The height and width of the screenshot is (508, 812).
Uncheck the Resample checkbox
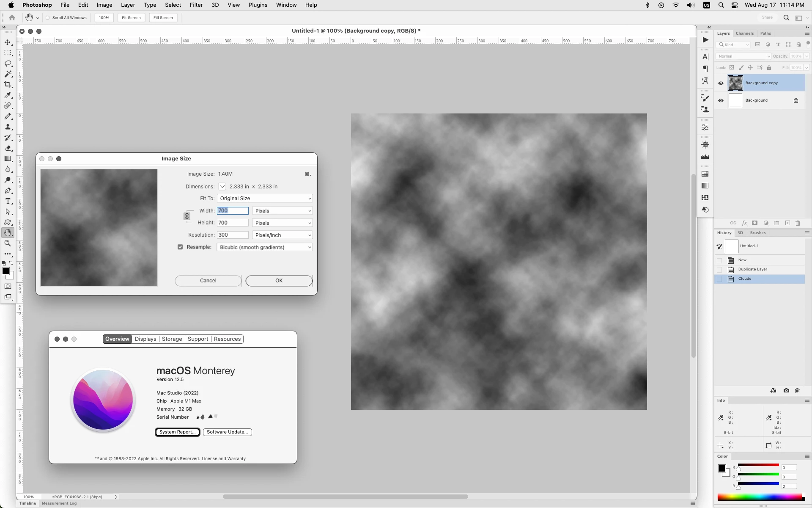[x=180, y=247]
